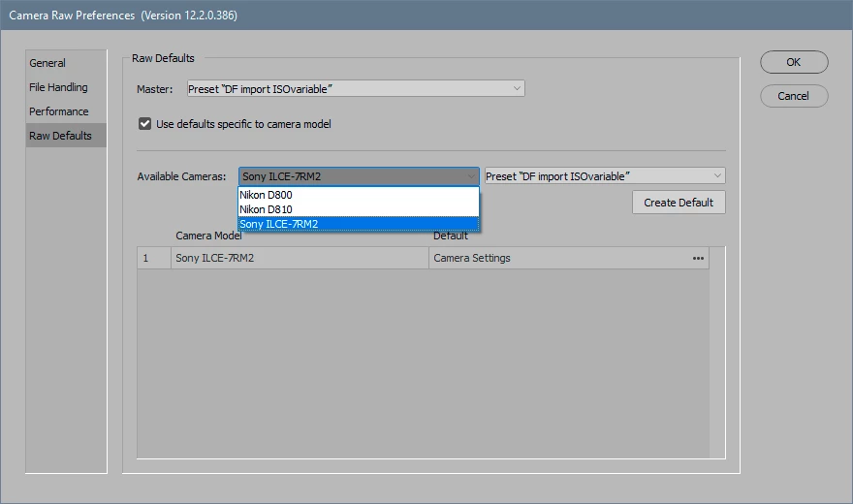Screen dimensions: 853x504
Task: Switch to File Handling preferences
Action: [66, 87]
